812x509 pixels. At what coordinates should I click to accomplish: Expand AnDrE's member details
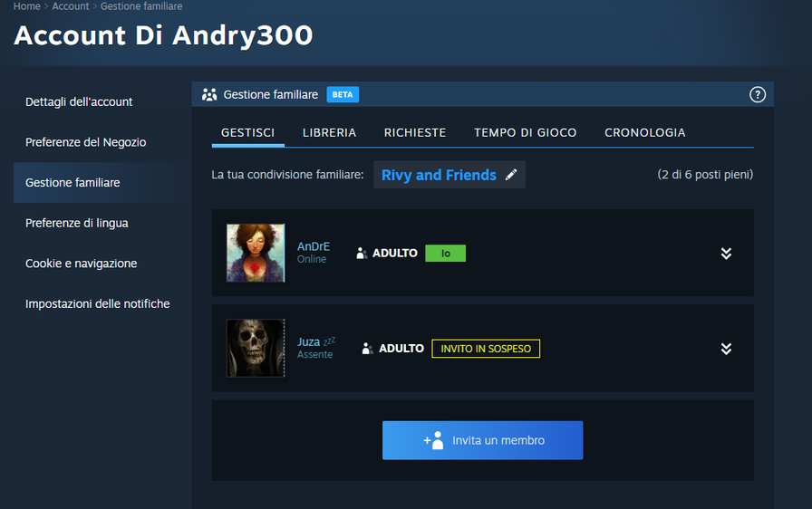click(x=726, y=254)
